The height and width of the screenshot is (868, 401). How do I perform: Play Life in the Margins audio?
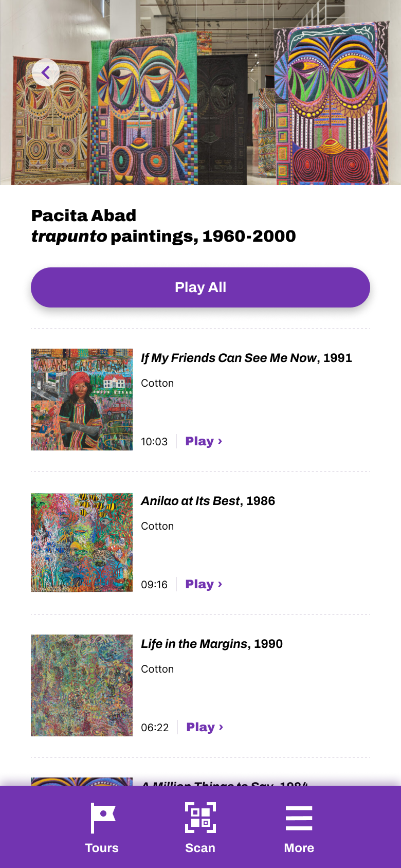[x=205, y=727]
